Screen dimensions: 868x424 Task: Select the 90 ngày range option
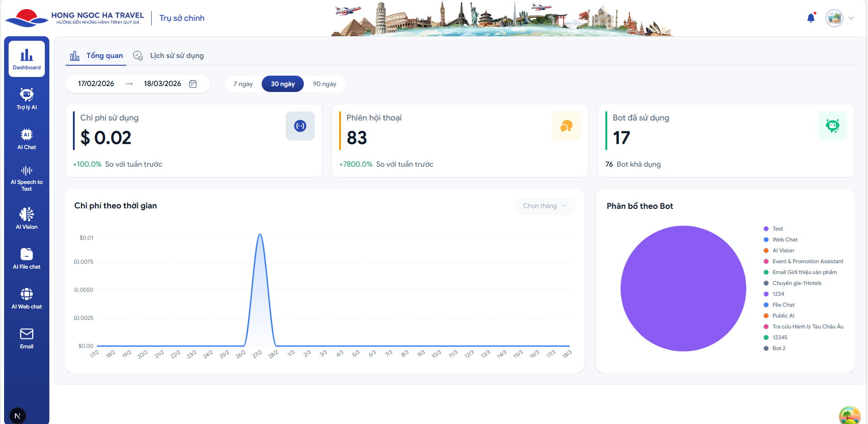[x=325, y=84]
